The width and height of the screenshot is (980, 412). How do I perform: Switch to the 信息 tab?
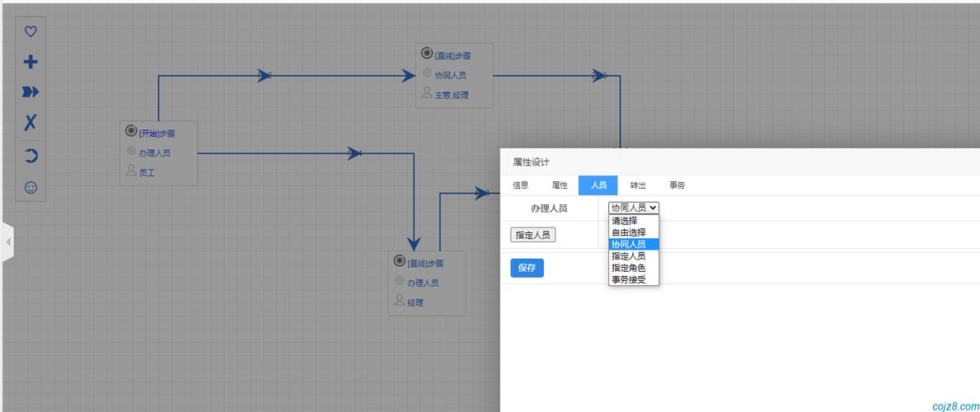coord(521,185)
